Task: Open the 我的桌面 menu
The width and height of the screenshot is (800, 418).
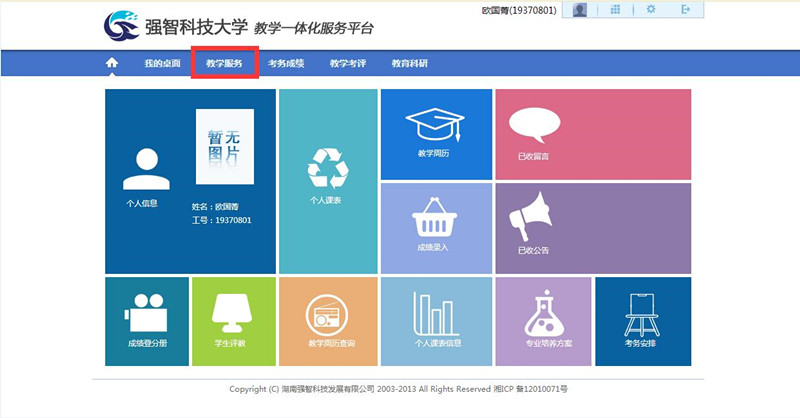Action: point(162,64)
